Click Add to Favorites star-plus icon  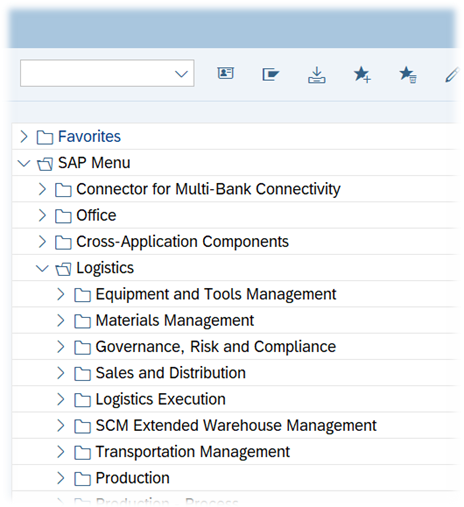click(x=362, y=74)
